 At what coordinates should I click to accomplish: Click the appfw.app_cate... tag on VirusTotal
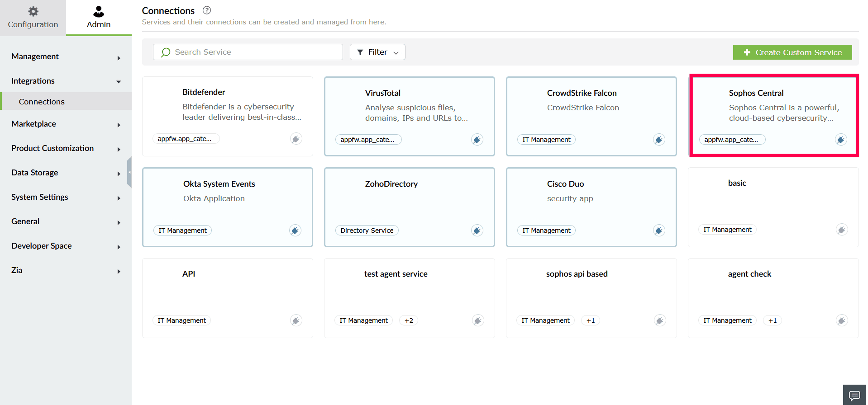coord(368,140)
